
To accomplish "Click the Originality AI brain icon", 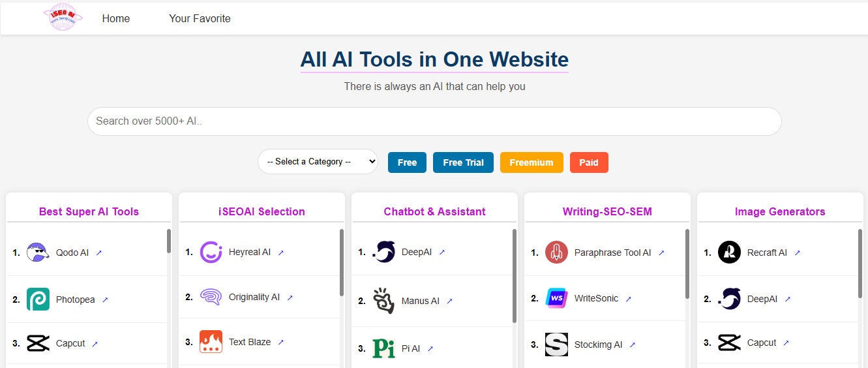I will coord(211,297).
